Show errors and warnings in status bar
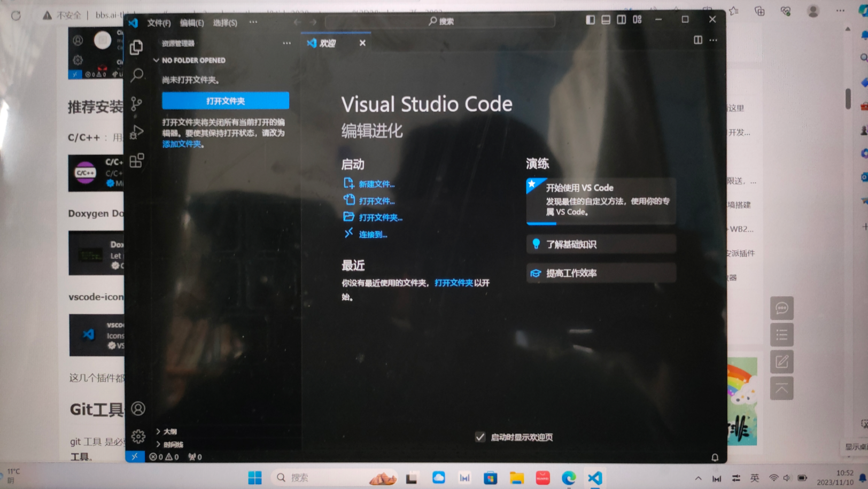Screen dimensions: 868x489 (164, 457)
